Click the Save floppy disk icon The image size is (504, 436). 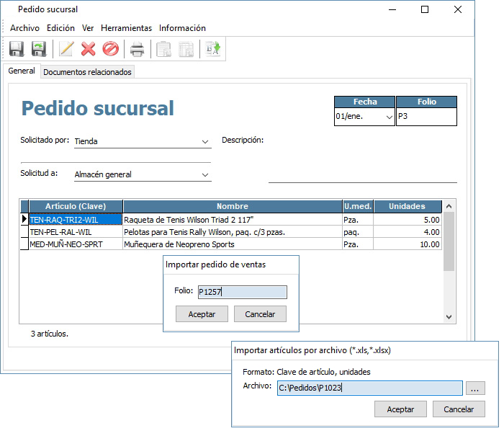click(17, 49)
